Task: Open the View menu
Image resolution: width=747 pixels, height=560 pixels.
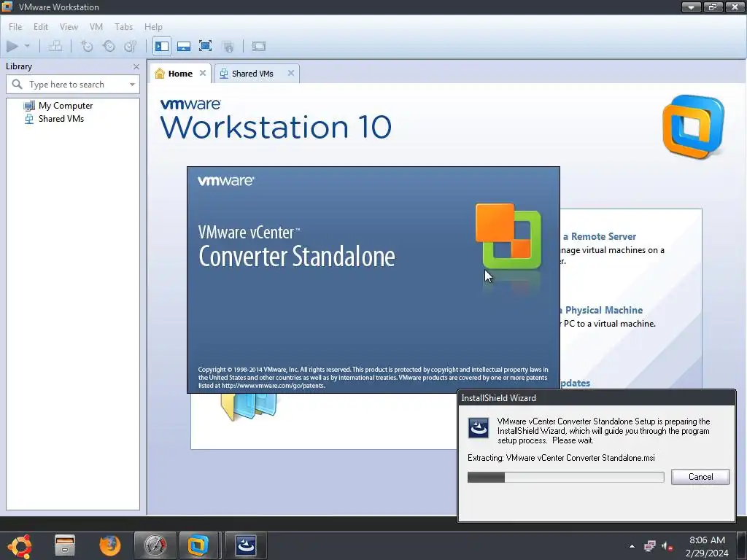Action: click(x=69, y=27)
